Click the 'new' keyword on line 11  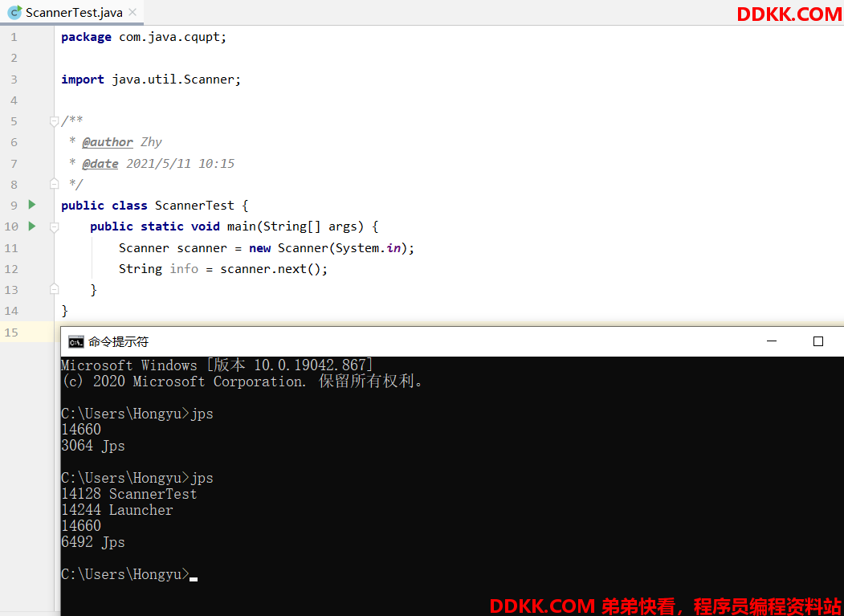pyautogui.click(x=260, y=247)
